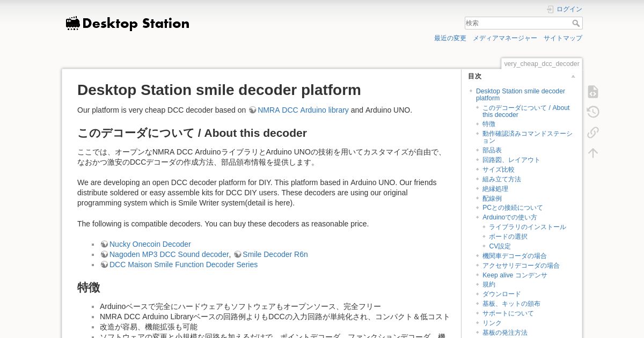Jump to 特徴 in table of contents
Screen dimensions: 644x338
489,124
